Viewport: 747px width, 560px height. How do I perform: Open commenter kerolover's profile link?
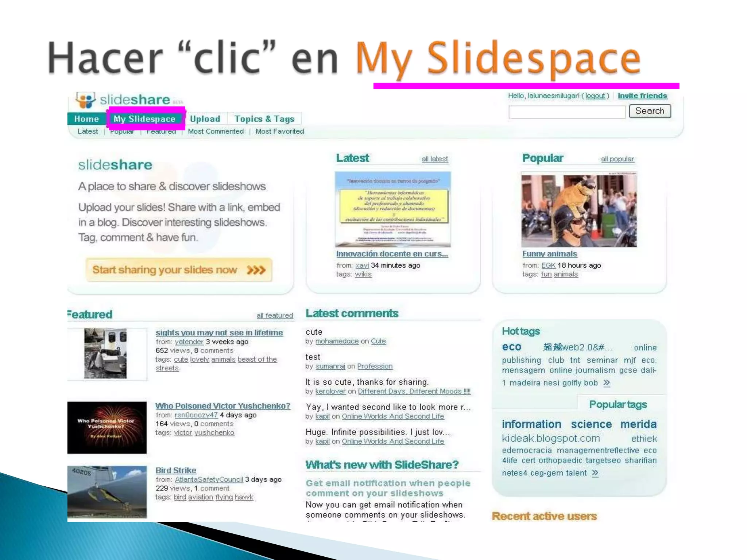pyautogui.click(x=330, y=391)
